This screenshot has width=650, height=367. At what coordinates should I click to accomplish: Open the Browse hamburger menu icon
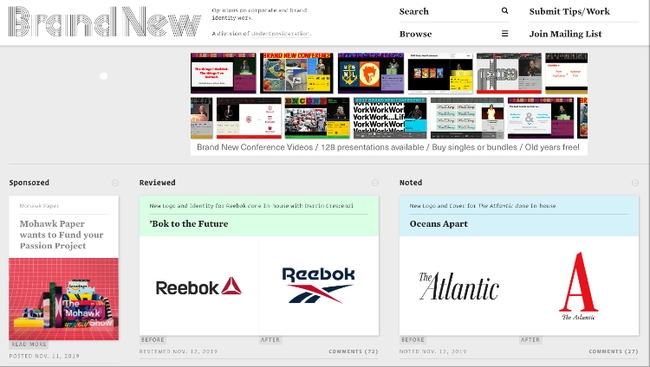504,34
